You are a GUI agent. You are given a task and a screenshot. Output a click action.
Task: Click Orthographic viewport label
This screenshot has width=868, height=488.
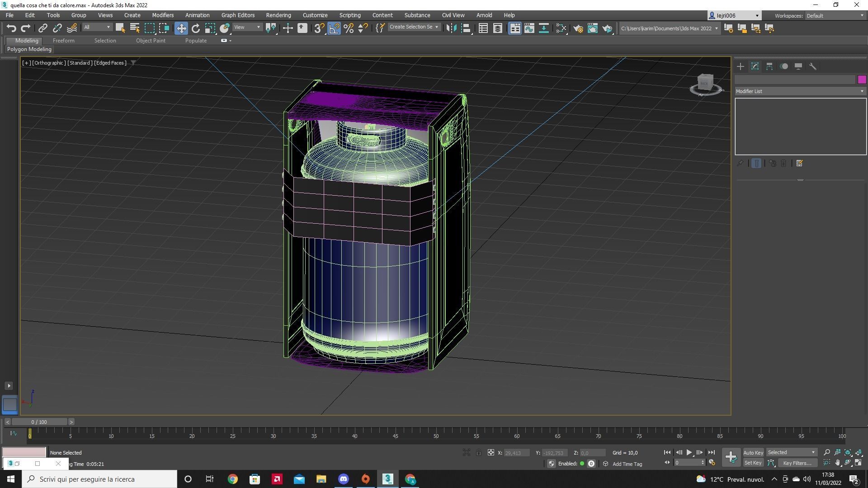pos(49,63)
